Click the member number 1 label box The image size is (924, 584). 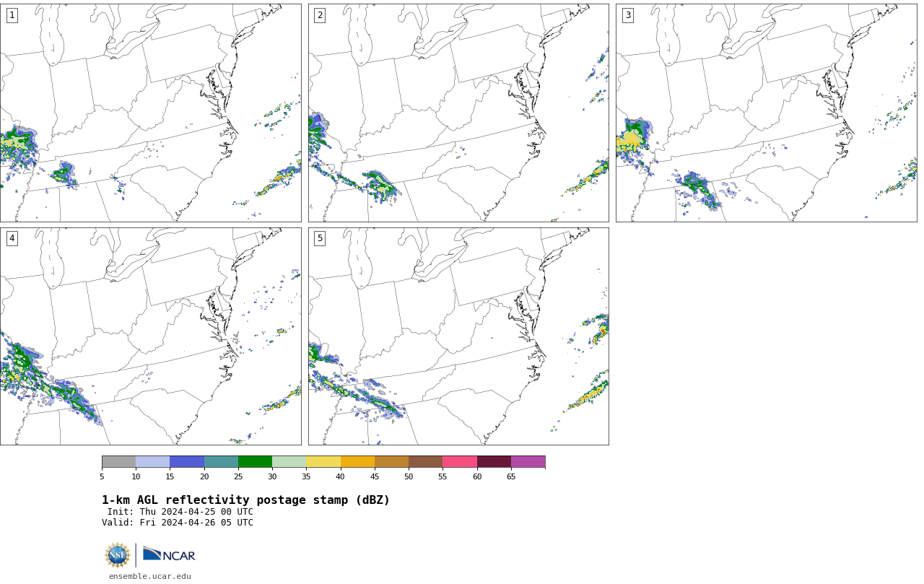(x=12, y=15)
